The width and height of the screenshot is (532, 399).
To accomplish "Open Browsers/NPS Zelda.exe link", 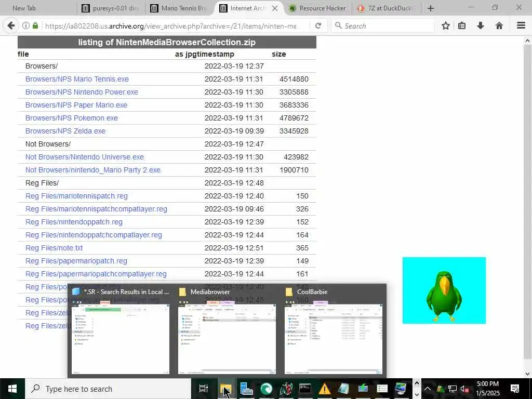I will (65, 131).
